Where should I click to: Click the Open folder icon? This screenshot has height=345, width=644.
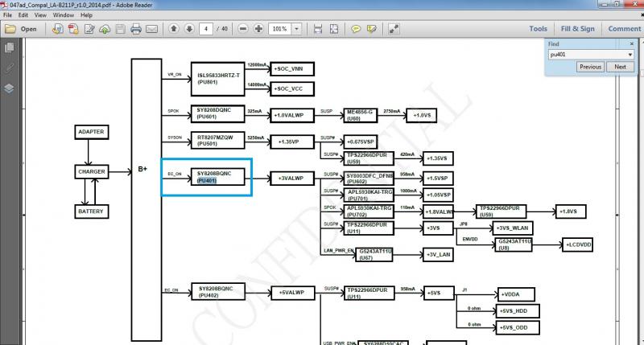10,29
